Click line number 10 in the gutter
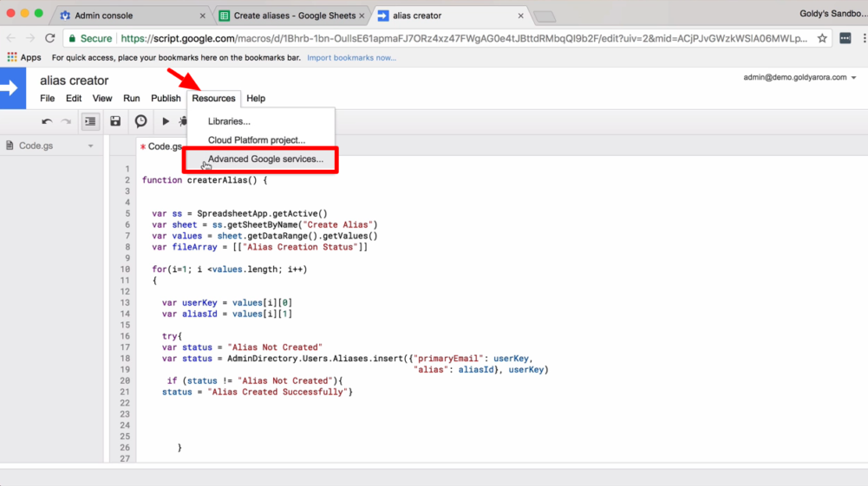 point(125,269)
